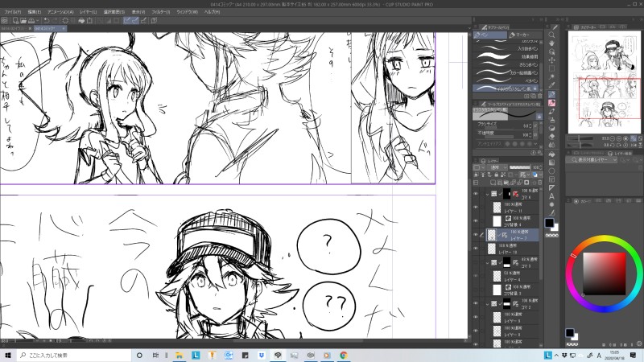The height and width of the screenshot is (362, 644).
Task: Select the Text tool
Action: 551,196
